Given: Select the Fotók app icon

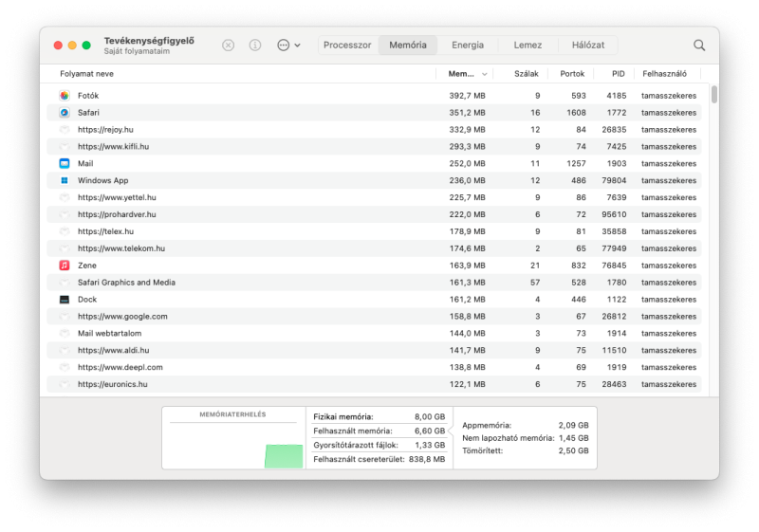Looking at the screenshot, I should tap(65, 96).
